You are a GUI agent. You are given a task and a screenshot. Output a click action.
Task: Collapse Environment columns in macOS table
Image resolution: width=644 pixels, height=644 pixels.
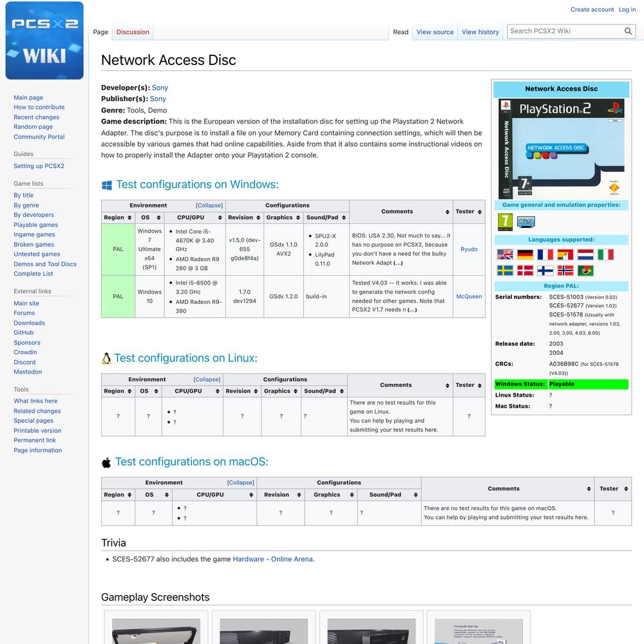241,482
